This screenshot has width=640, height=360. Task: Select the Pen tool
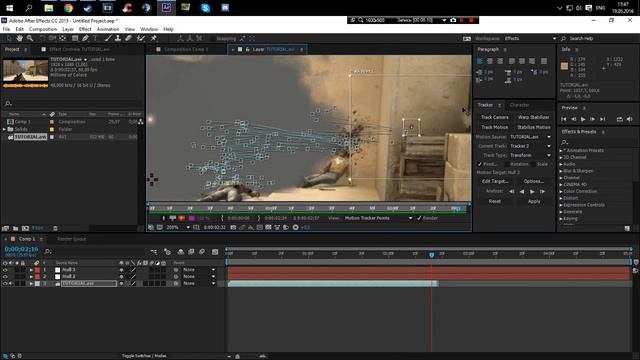click(85, 38)
